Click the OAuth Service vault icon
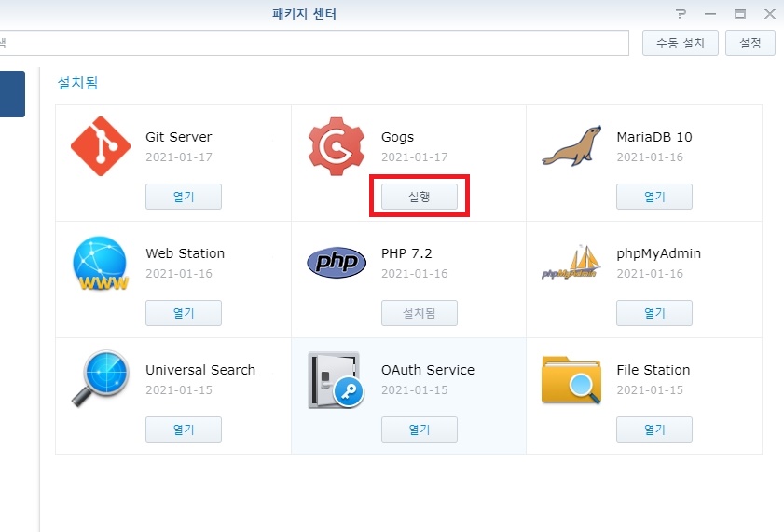 (x=336, y=380)
